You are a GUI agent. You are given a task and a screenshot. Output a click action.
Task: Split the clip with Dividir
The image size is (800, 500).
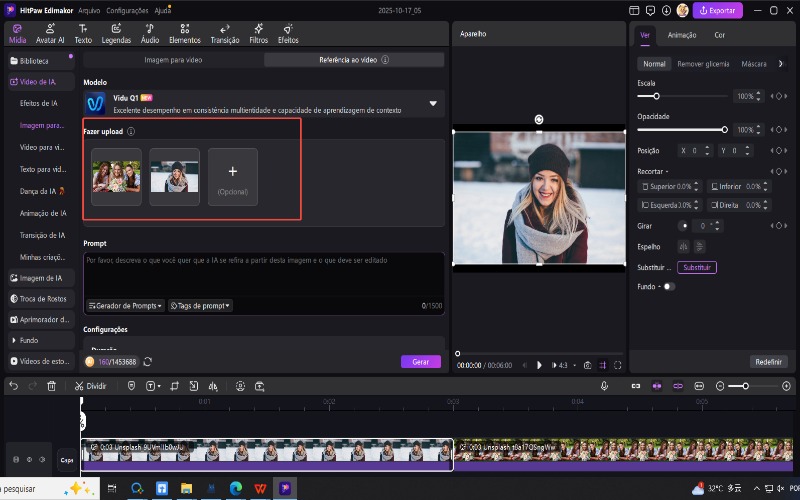pyautogui.click(x=90, y=386)
